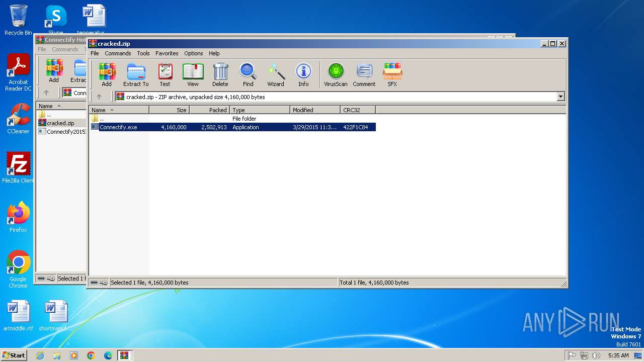Click Internet Explorer in taskbar
644x362 pixels.
(40, 355)
